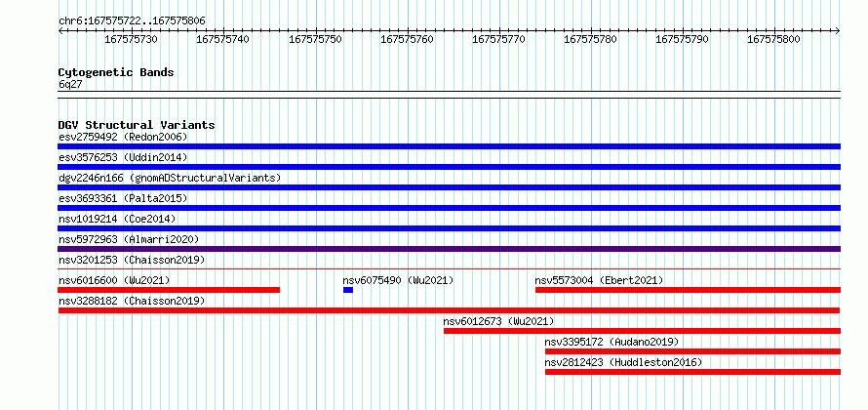This screenshot has height=410, width=868.
Task: Click ruler position 167575780
Action: pos(590,39)
